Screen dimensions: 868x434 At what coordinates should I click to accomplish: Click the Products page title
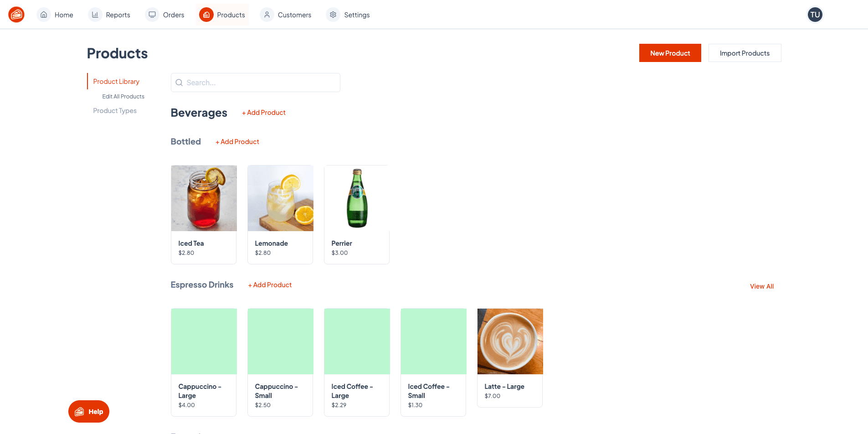[117, 53]
